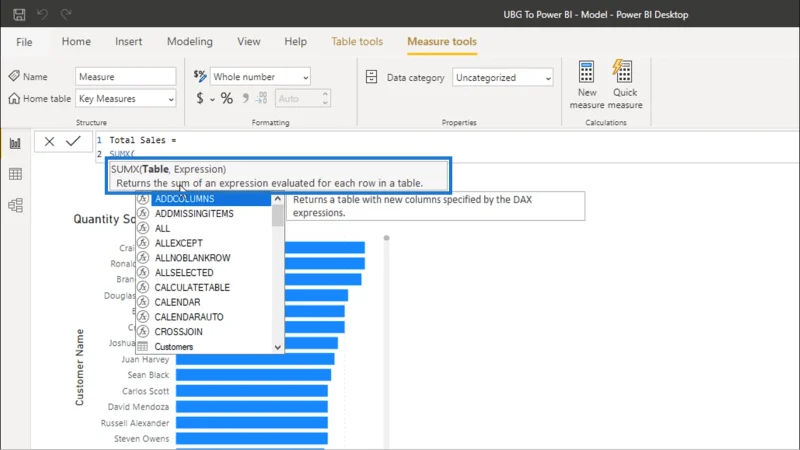Click the New measure button

tap(587, 85)
